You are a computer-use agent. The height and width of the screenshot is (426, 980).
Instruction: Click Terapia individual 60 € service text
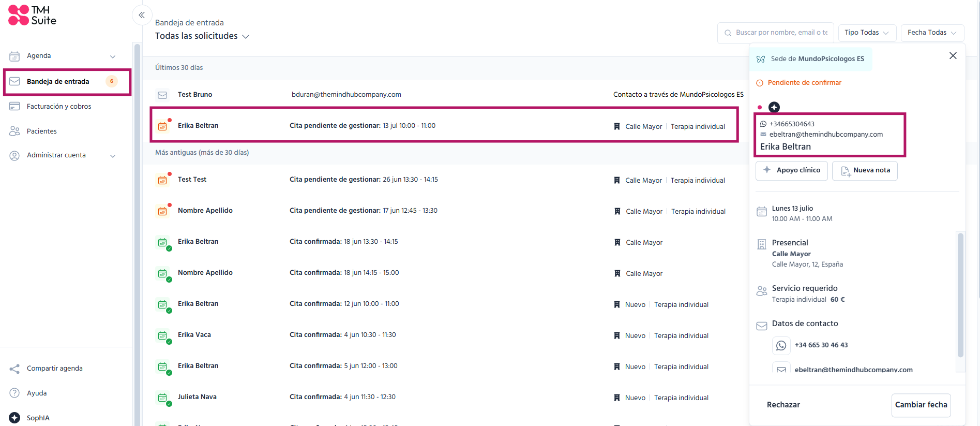808,300
